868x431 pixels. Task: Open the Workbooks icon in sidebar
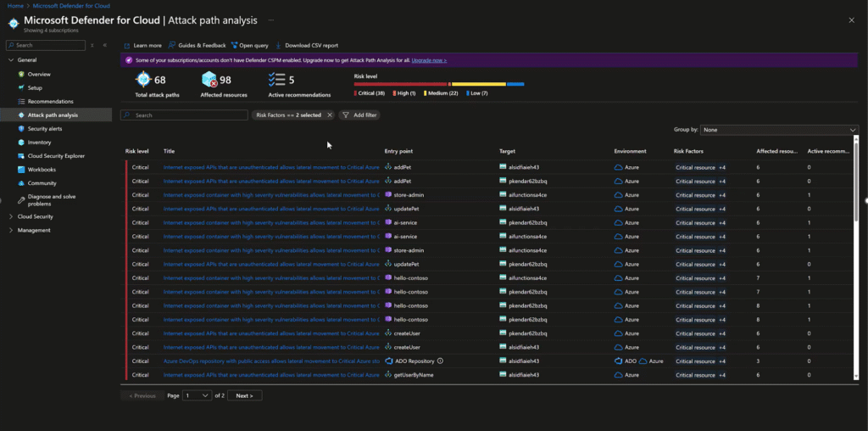pyautogui.click(x=21, y=170)
